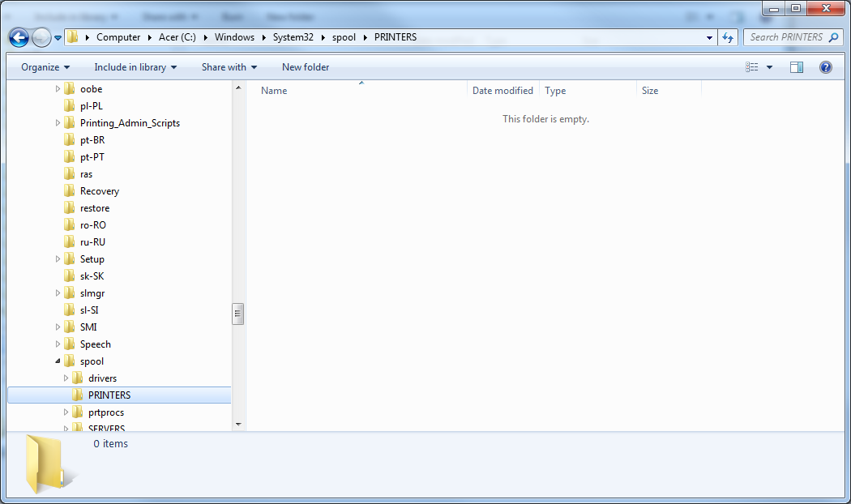Expand the prtprocs folder node
The height and width of the screenshot is (504, 851).
point(66,412)
